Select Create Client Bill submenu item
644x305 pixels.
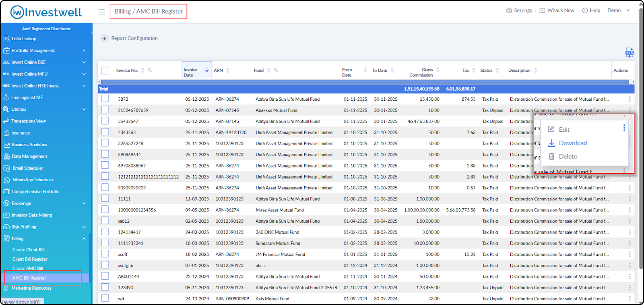[x=29, y=250]
